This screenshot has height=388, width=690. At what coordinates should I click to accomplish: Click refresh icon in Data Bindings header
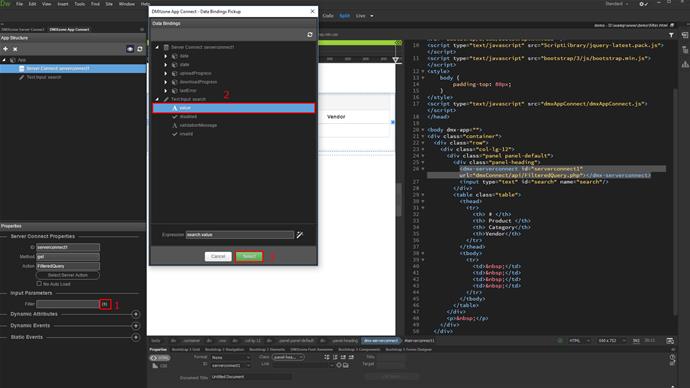pos(310,34)
